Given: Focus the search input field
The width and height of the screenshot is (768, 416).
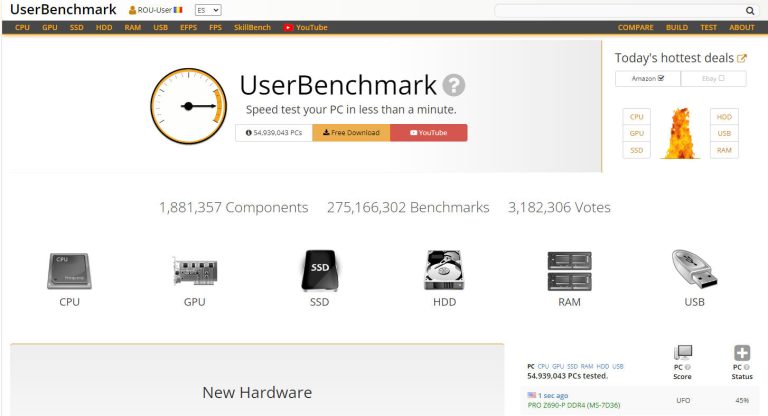Looking at the screenshot, I should 620,10.
